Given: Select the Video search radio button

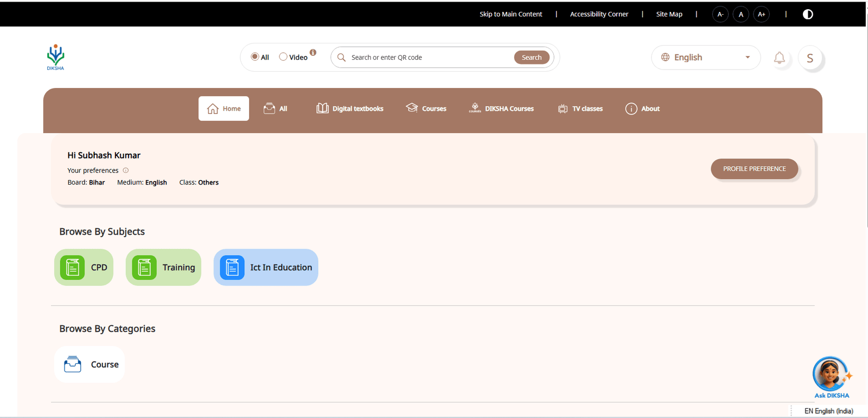Looking at the screenshot, I should click(x=283, y=56).
